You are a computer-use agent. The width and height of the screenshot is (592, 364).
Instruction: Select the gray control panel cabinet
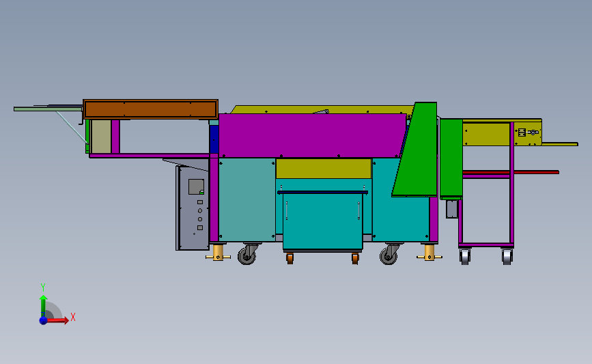[x=193, y=208]
